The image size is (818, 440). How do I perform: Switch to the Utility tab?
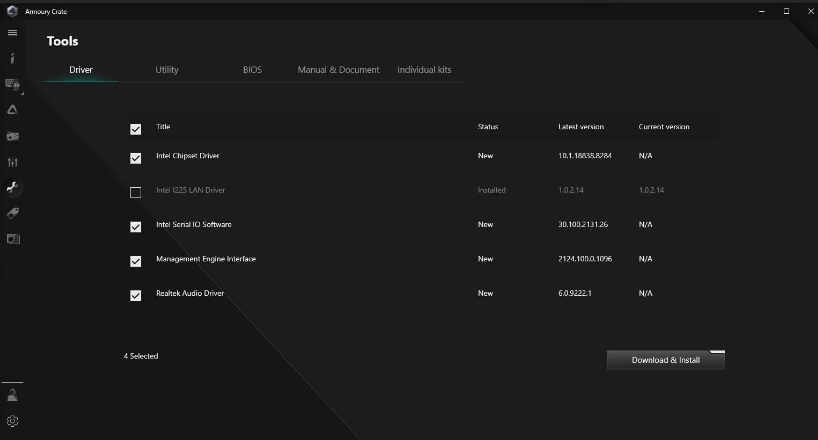coord(167,70)
